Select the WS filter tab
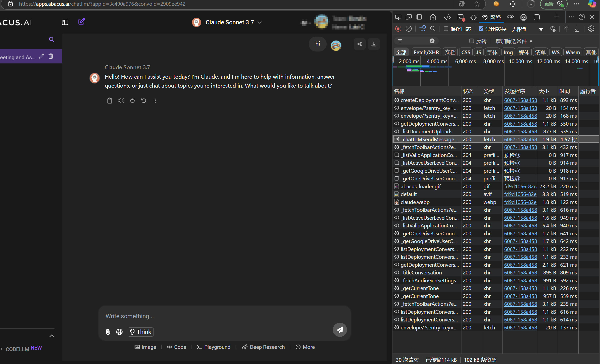The width and height of the screenshot is (600, 364). (555, 52)
